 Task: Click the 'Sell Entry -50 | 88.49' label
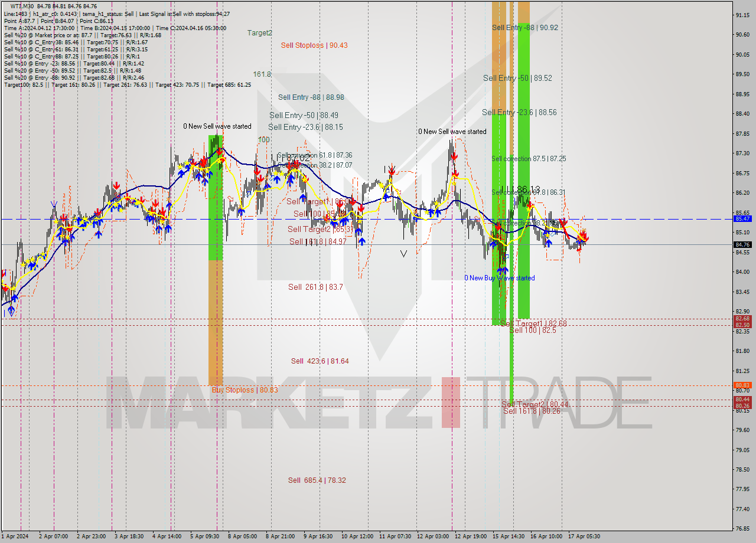click(x=304, y=116)
